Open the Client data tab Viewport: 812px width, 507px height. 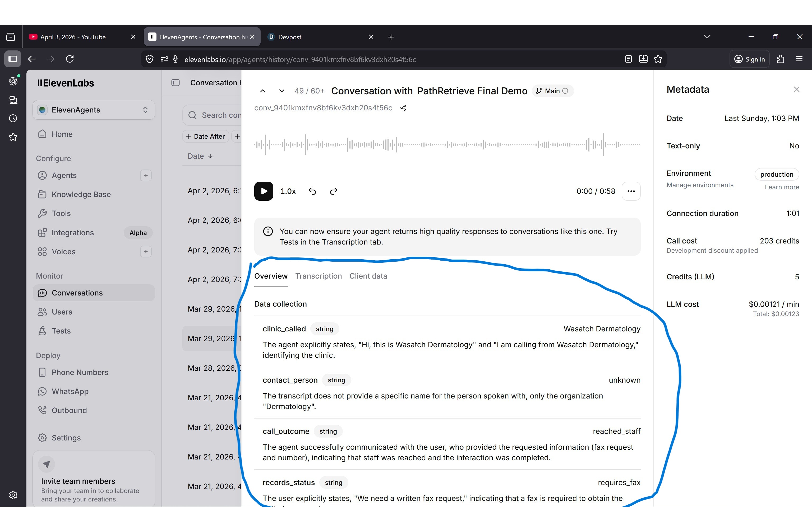[x=368, y=276]
